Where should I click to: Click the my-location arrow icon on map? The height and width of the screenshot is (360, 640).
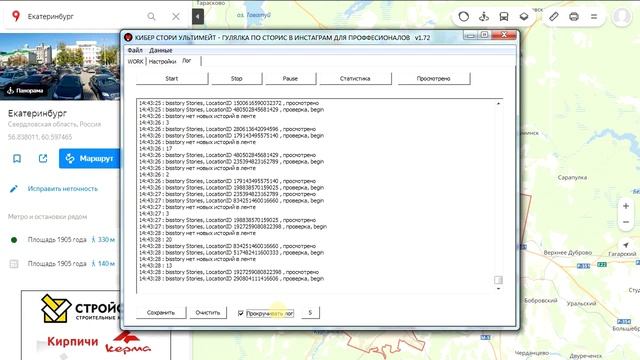click(626, 245)
